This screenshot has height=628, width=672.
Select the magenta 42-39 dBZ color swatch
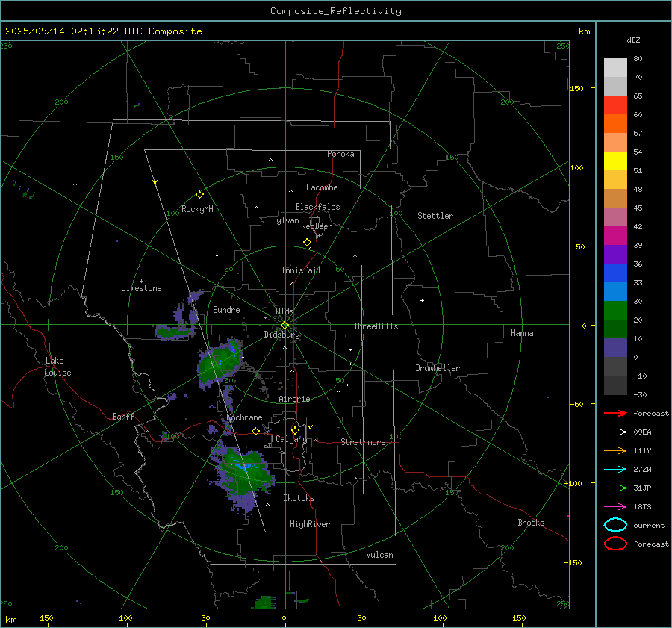click(615, 236)
